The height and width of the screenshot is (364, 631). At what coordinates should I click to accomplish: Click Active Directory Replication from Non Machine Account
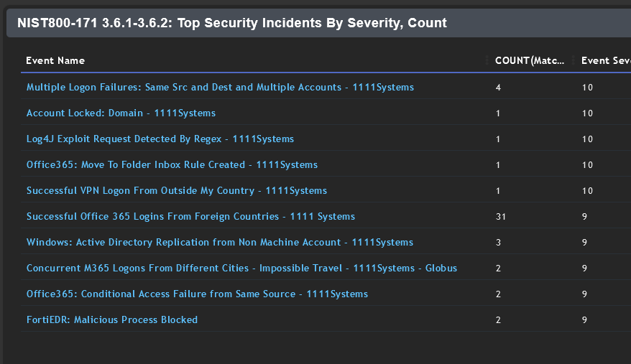point(219,243)
